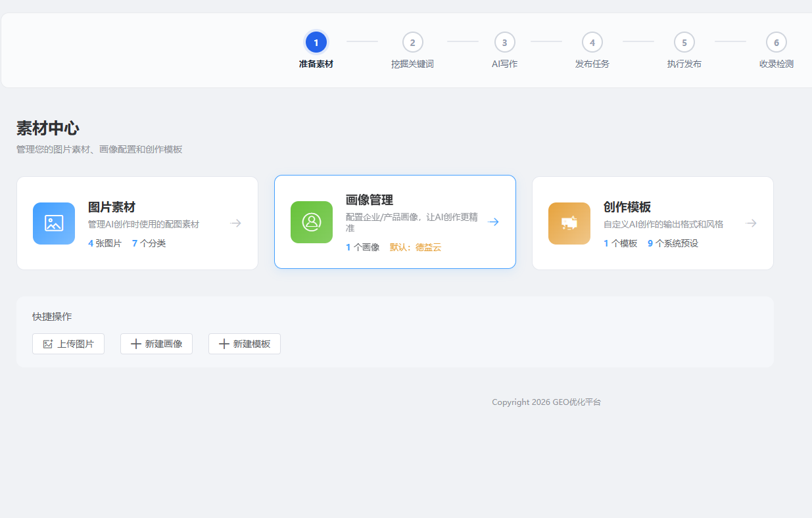The height and width of the screenshot is (518, 812).
Task: Open step 3 AI写作
Action: (x=504, y=41)
